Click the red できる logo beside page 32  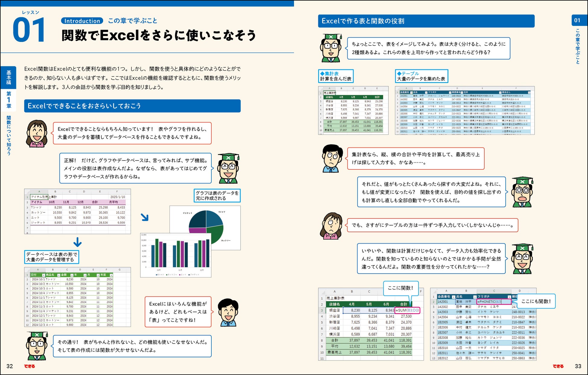[x=30, y=366]
